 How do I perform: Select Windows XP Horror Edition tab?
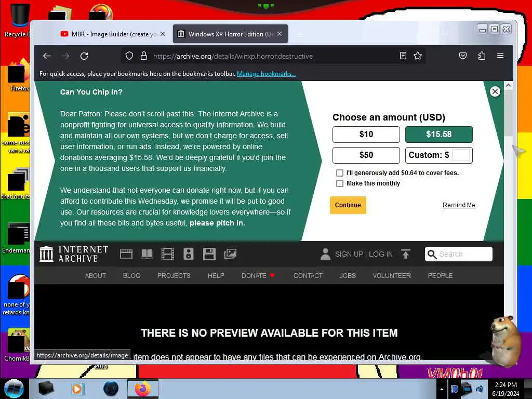coord(230,34)
